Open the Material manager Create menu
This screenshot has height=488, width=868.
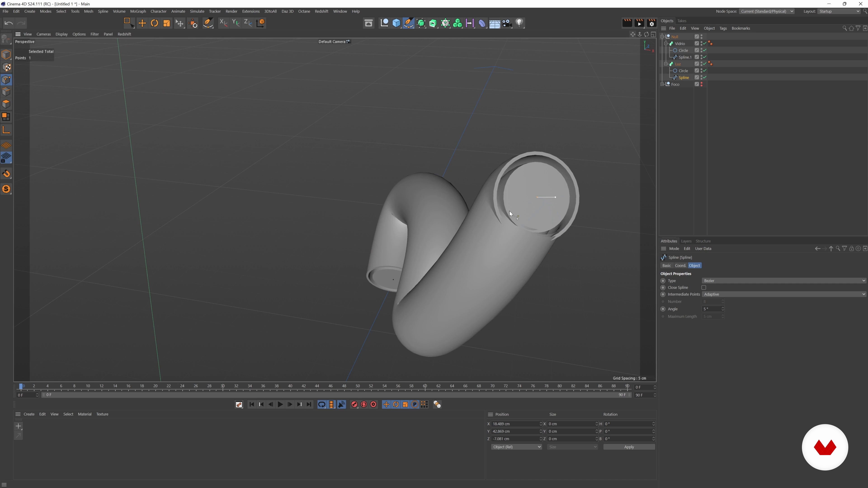click(x=29, y=414)
